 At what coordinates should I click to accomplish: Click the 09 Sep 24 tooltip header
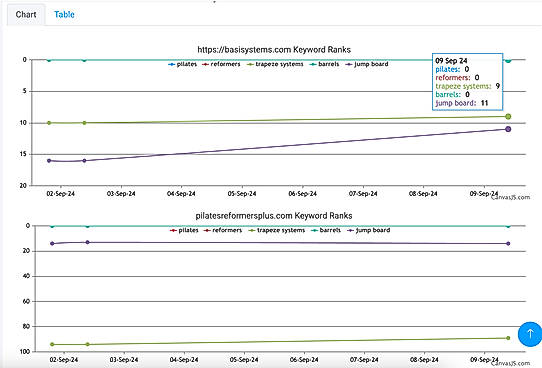click(451, 61)
